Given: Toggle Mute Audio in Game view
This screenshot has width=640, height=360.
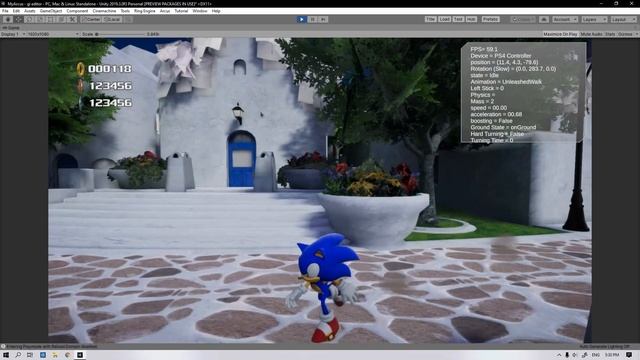Looking at the screenshot, I should pos(591,34).
